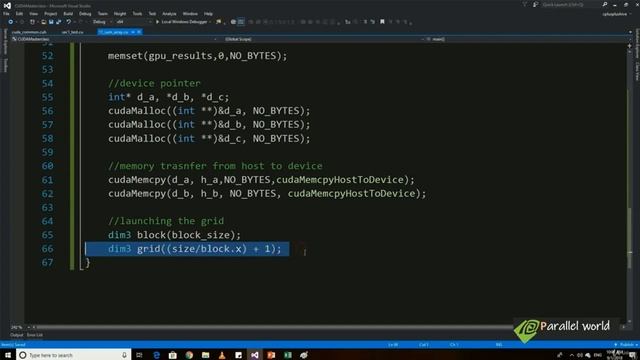This screenshot has height=360, width=640.
Task: Click the feedback icon by Quick Launch
Action: pyautogui.click(x=535, y=5)
